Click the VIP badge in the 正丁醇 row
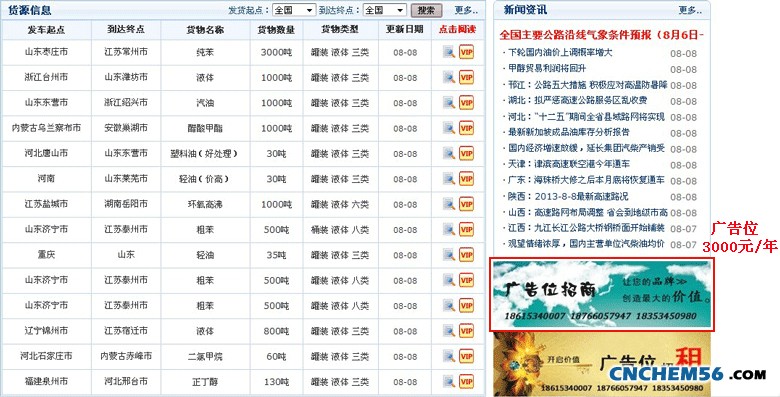Viewport: 780px width, 397px height. (x=466, y=382)
